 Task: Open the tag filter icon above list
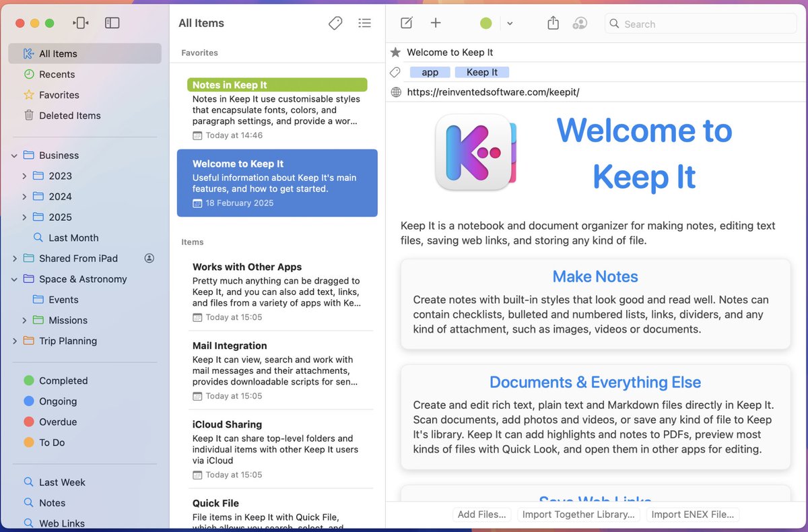pyautogui.click(x=335, y=23)
